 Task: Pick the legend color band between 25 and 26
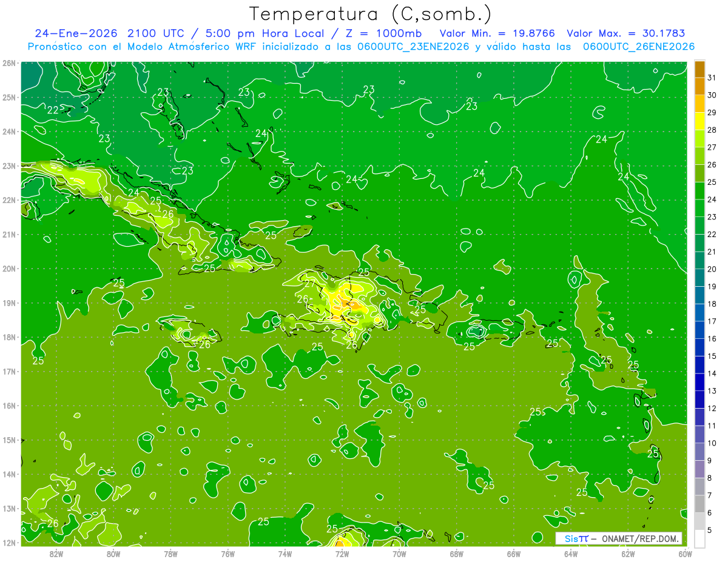tap(699, 173)
